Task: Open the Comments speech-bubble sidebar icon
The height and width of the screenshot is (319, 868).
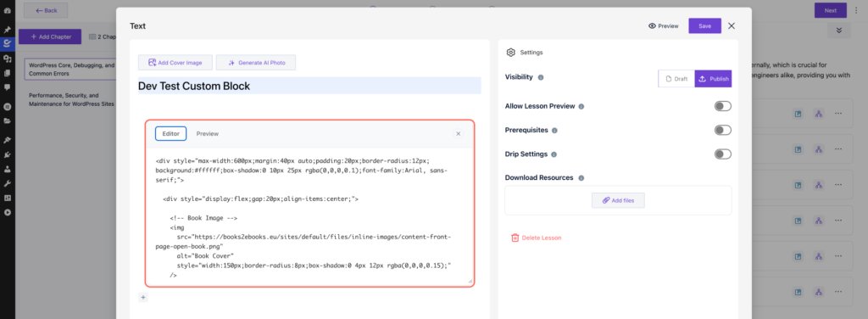Action: [7, 87]
